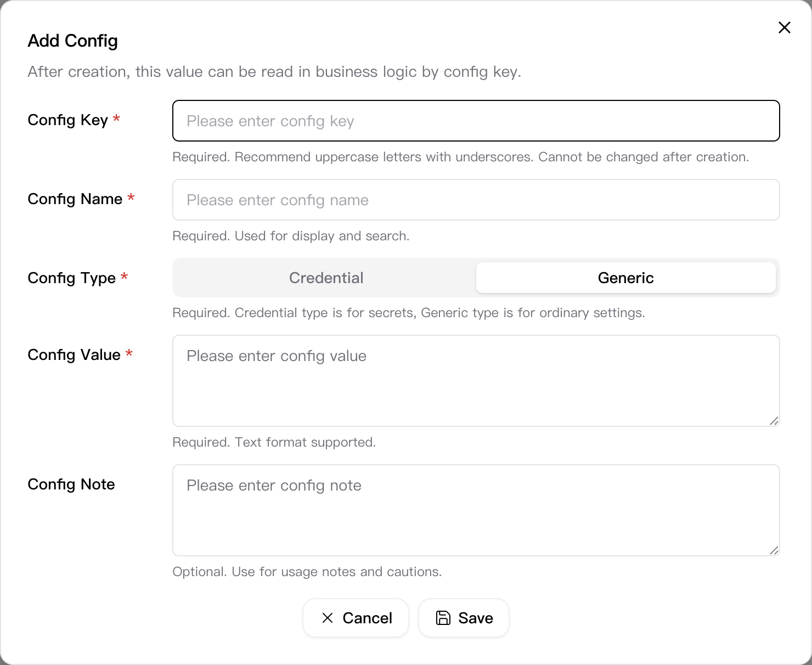Save the new config
The image size is (812, 665).
coord(464,618)
